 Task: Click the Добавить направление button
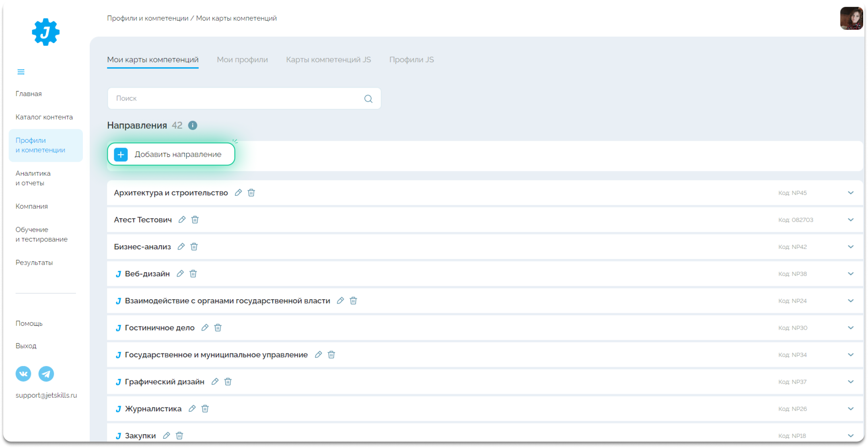(x=171, y=154)
